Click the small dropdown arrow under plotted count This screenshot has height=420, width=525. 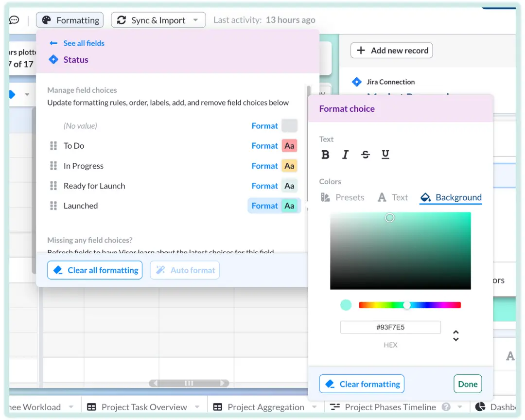[x=27, y=95]
